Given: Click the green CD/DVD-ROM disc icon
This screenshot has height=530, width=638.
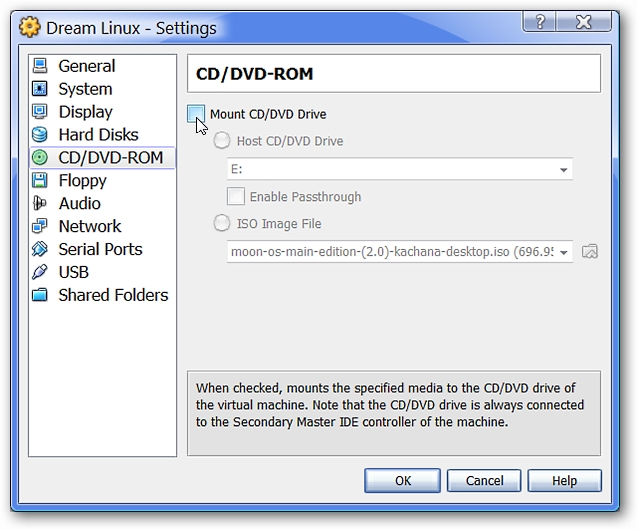Looking at the screenshot, I should [x=40, y=157].
